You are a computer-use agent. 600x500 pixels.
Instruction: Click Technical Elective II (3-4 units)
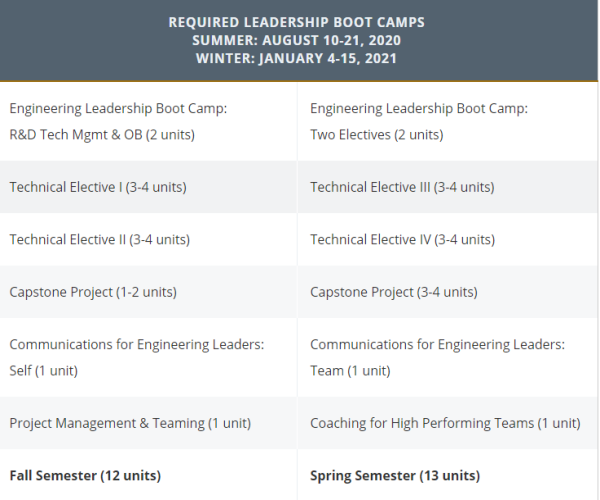99,239
